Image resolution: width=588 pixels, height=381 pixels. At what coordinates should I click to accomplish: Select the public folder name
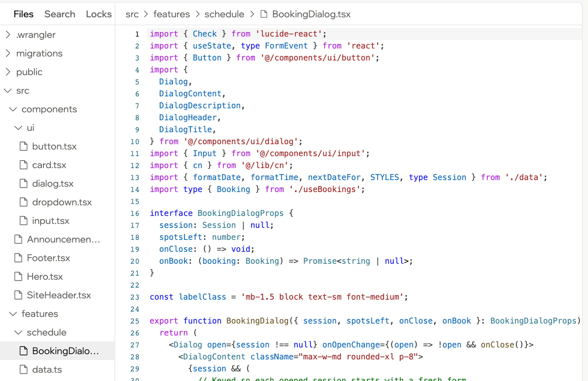[29, 72]
